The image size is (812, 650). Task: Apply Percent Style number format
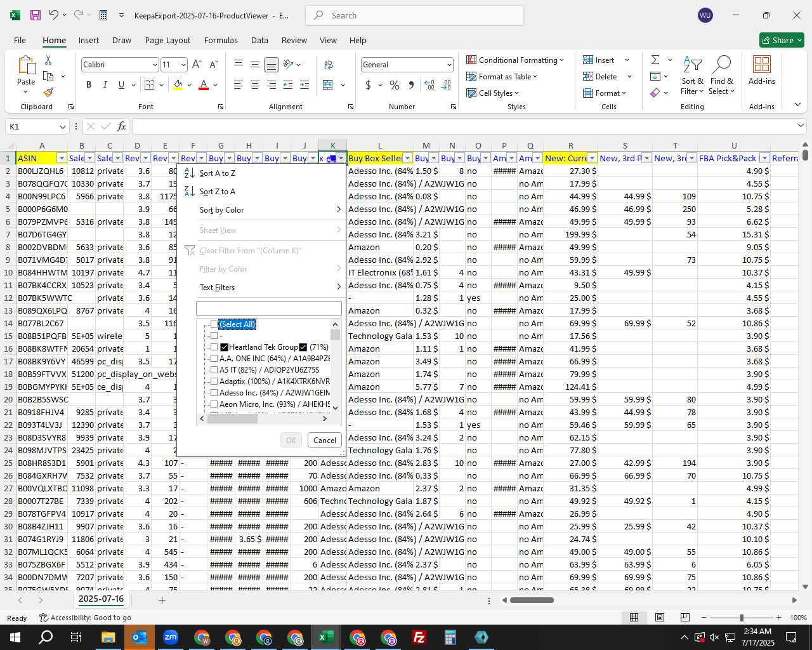395,84
